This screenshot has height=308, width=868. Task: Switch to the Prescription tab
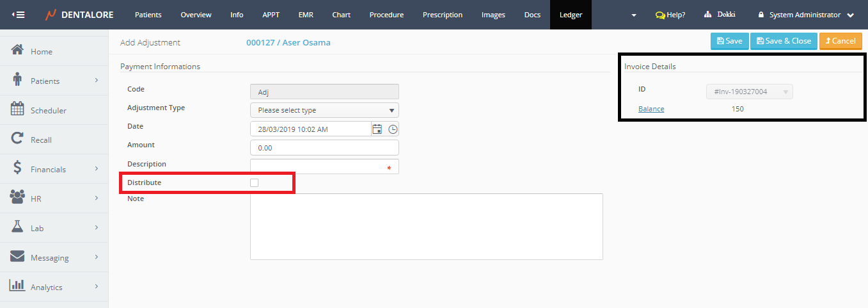(x=442, y=15)
